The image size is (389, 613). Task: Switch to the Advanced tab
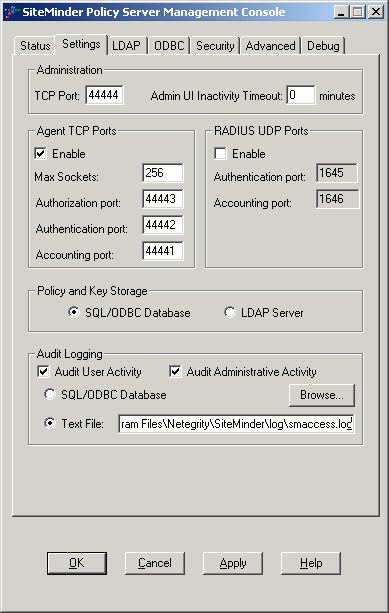click(x=271, y=46)
